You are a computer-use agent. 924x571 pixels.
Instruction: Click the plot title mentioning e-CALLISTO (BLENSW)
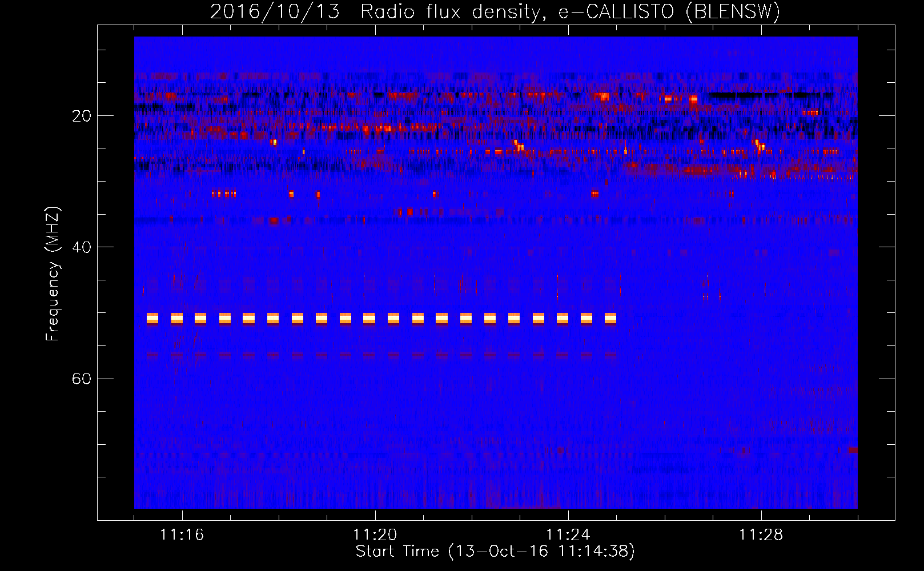point(495,11)
